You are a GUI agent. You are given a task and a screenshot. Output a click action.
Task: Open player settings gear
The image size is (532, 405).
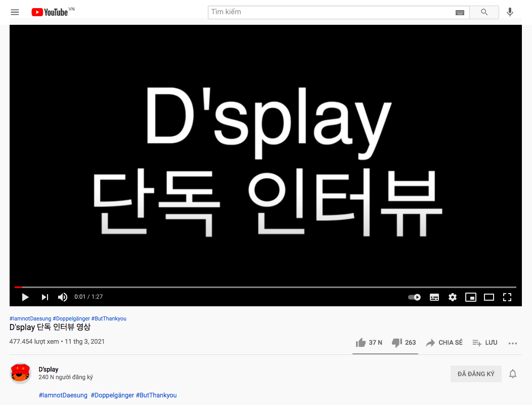click(453, 297)
